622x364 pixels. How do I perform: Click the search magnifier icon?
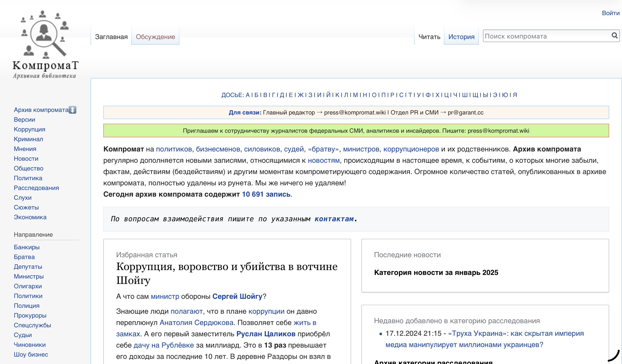[x=615, y=36]
